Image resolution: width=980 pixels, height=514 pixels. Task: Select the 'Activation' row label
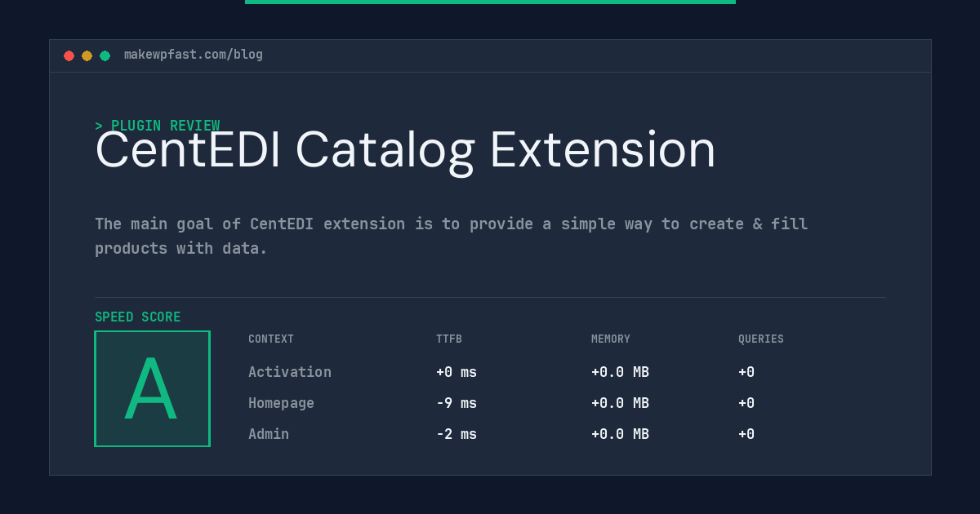[290, 372]
